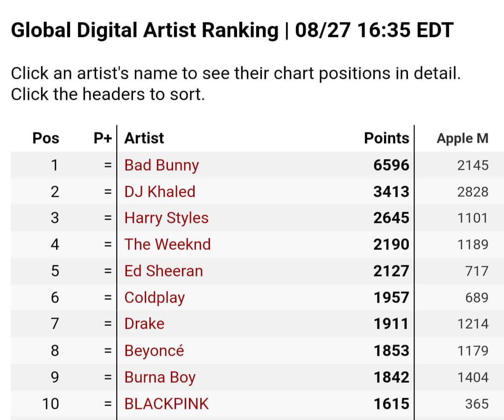Open the BLACKPINK artist link

[167, 404]
